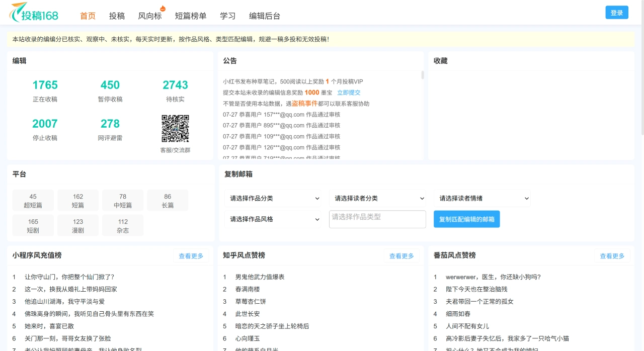Open 暗恋的天之骄子坐上轮椅后
Viewport: 644px width, 351px height.
pos(272,326)
